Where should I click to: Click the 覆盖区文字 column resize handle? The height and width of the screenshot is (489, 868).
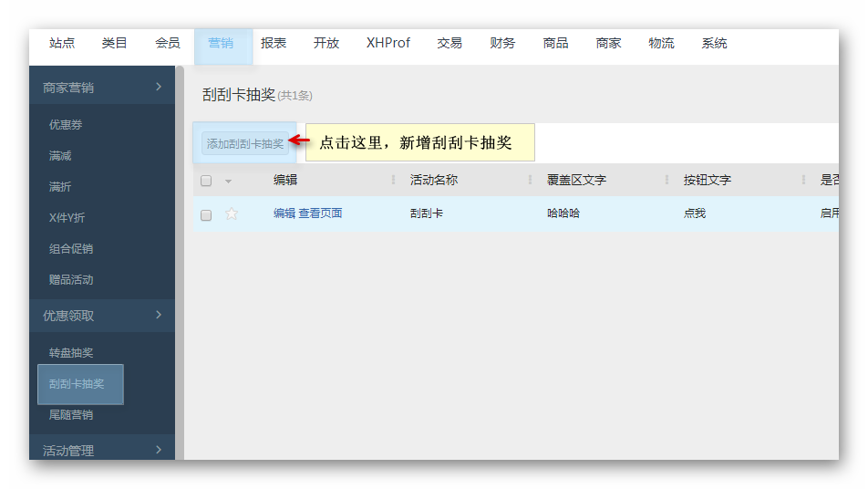click(666, 180)
